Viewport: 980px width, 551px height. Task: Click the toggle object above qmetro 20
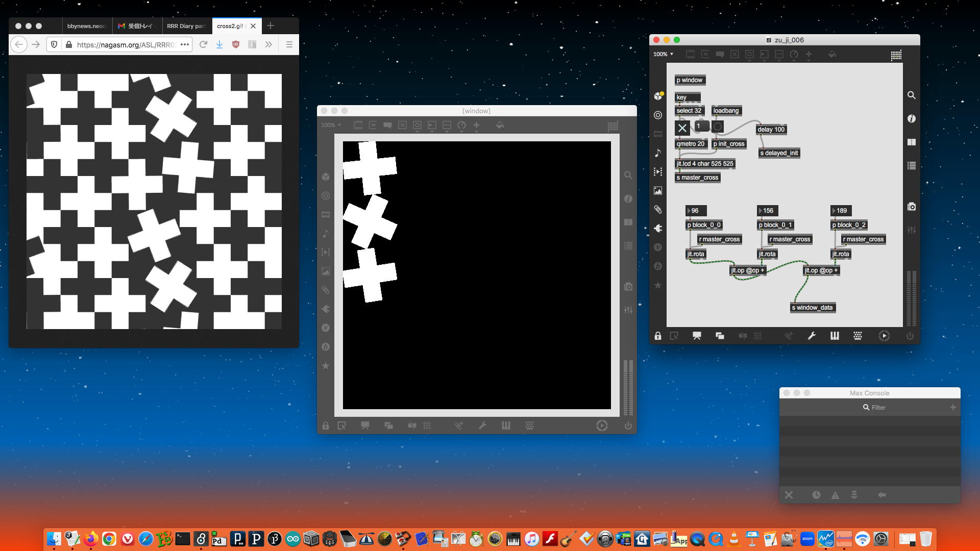pyautogui.click(x=682, y=128)
